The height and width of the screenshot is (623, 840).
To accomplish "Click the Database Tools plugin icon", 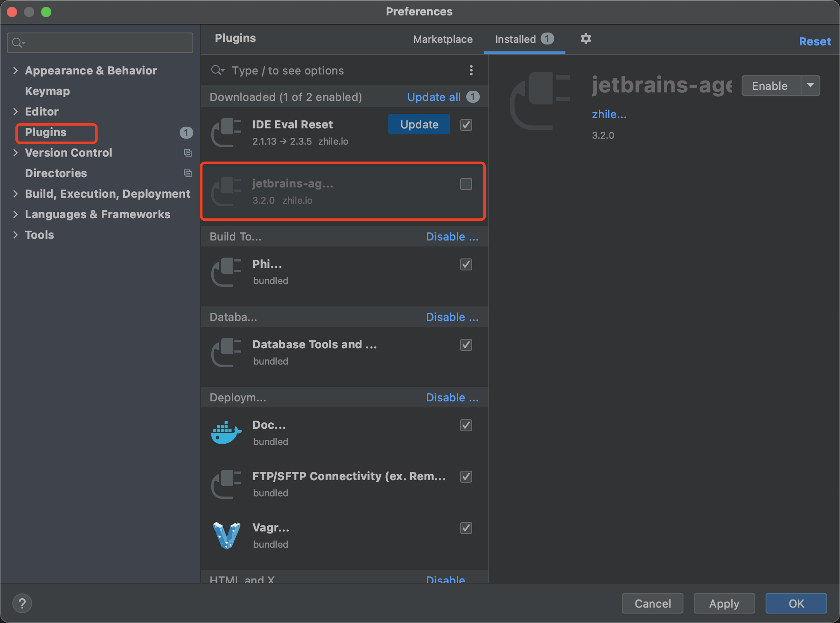I will coord(227,353).
